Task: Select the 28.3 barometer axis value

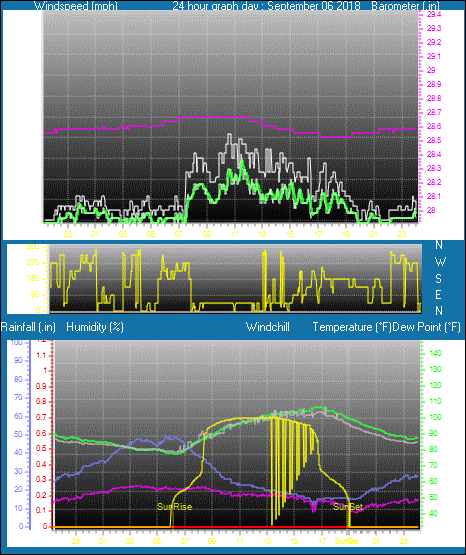Action: pyautogui.click(x=434, y=168)
